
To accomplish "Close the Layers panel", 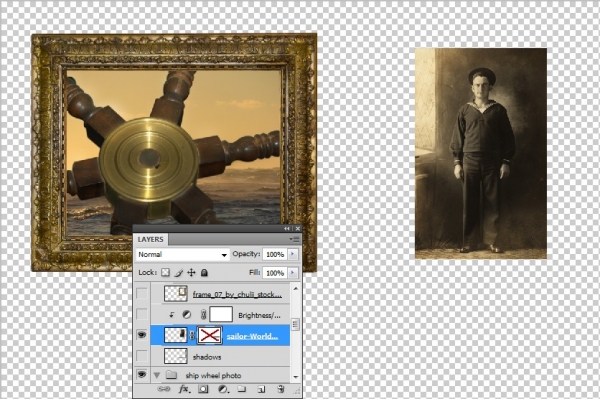I will 297,228.
